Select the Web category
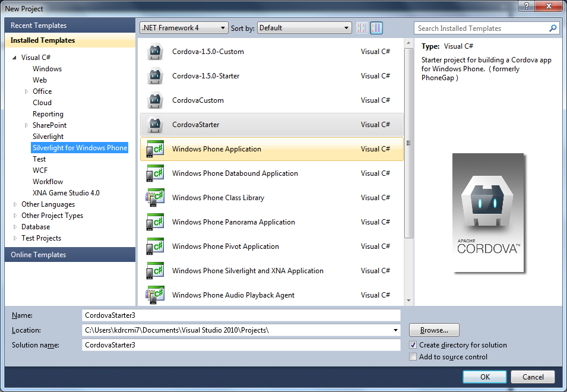Viewport: 567px width, 392px height. coord(40,80)
